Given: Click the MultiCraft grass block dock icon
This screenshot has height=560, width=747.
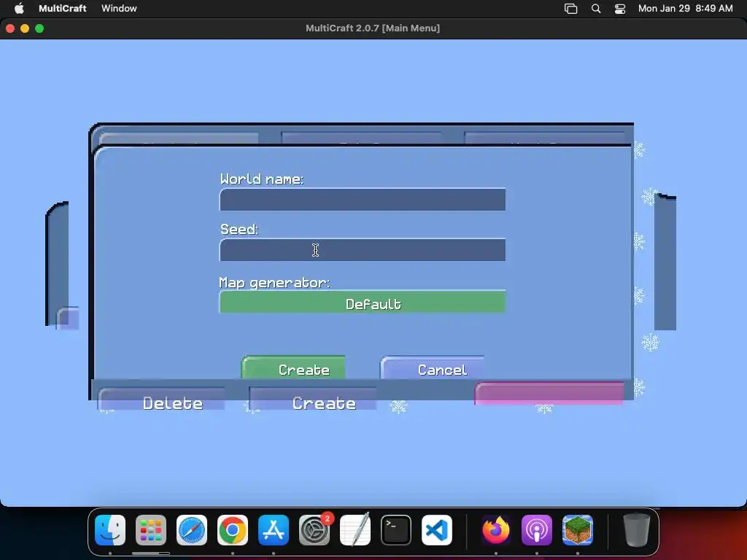Looking at the screenshot, I should click(x=578, y=530).
